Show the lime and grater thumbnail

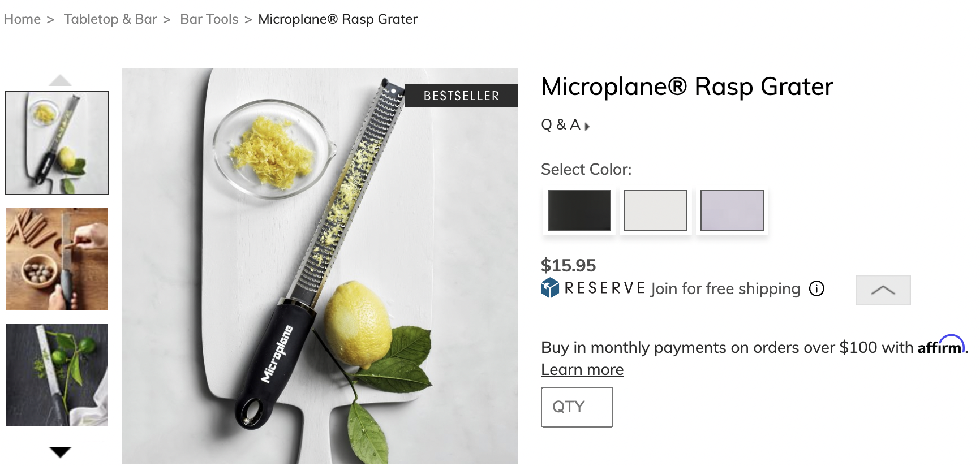click(57, 375)
